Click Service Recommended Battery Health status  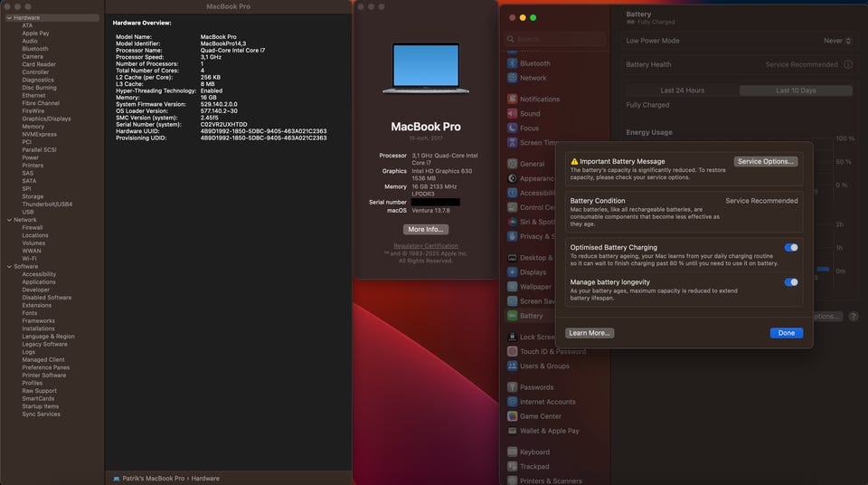802,64
